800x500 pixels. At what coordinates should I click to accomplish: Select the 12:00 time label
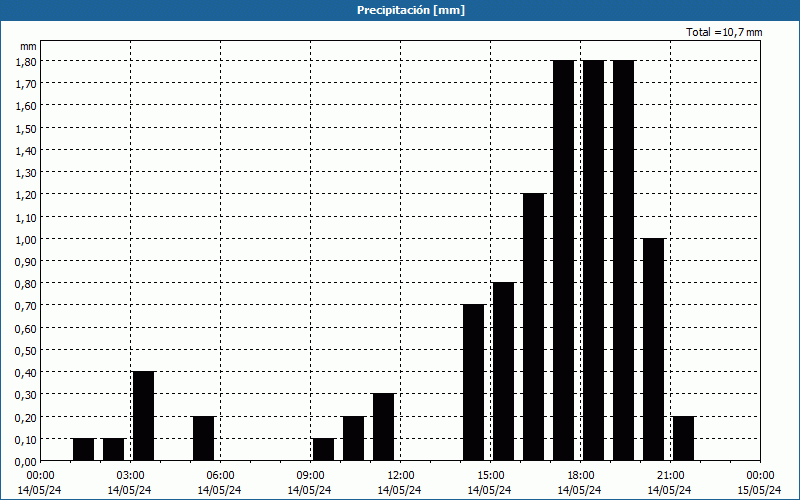pyautogui.click(x=401, y=476)
